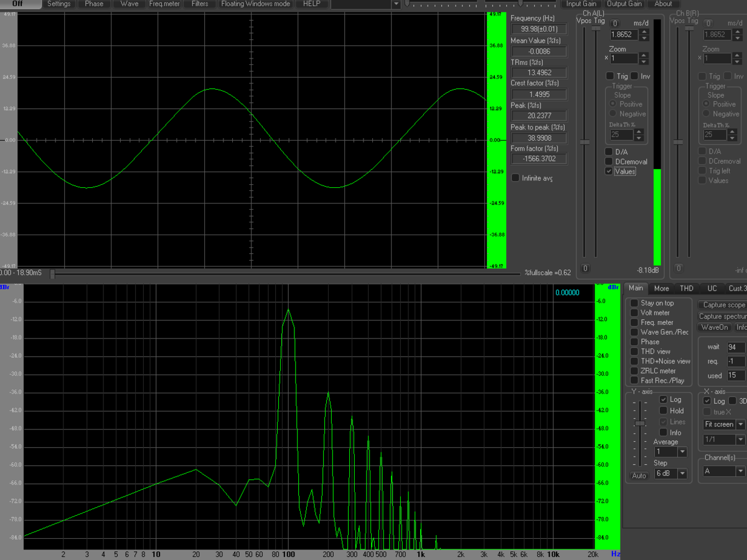747x560 pixels.
Task: Switch to the More tab
Action: (x=662, y=288)
